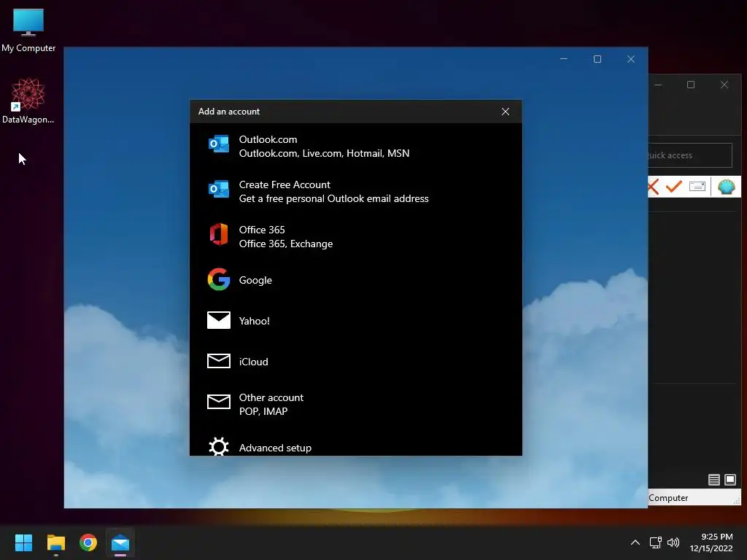Viewport: 747px width, 560px height.
Task: Click red X icon in background window toolbar
Action: click(653, 187)
